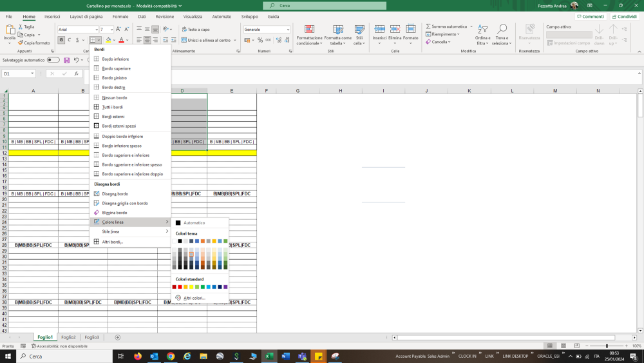Switch to the Foglio2 sheet tab
The width and height of the screenshot is (644, 363).
pyautogui.click(x=68, y=337)
